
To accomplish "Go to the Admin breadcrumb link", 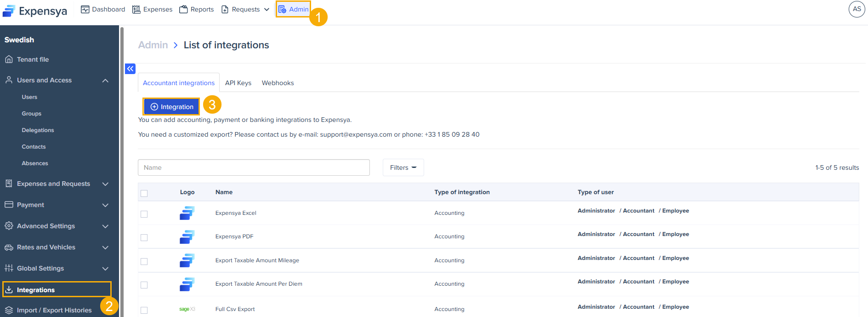I will coord(153,45).
